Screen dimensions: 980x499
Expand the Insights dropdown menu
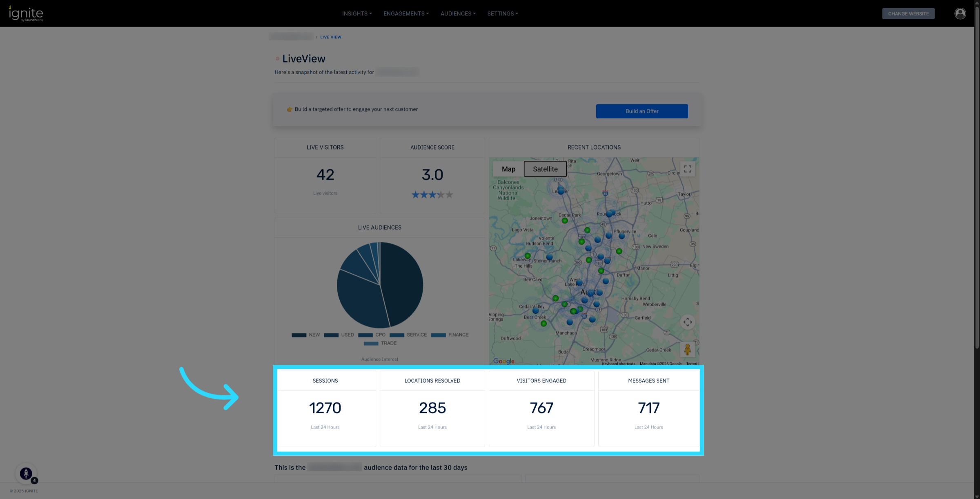(x=357, y=13)
